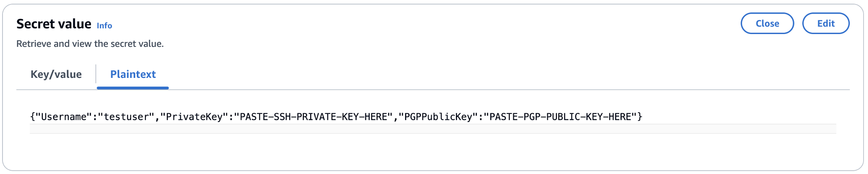Click the blue underline beneath the Plaintext tab
Image resolution: width=868 pixels, height=174 pixels.
point(133,88)
